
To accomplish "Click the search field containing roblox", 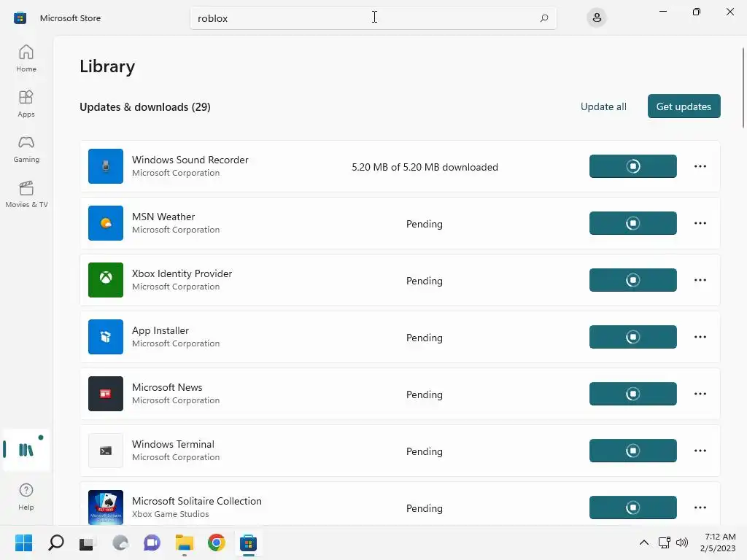I will point(373,18).
